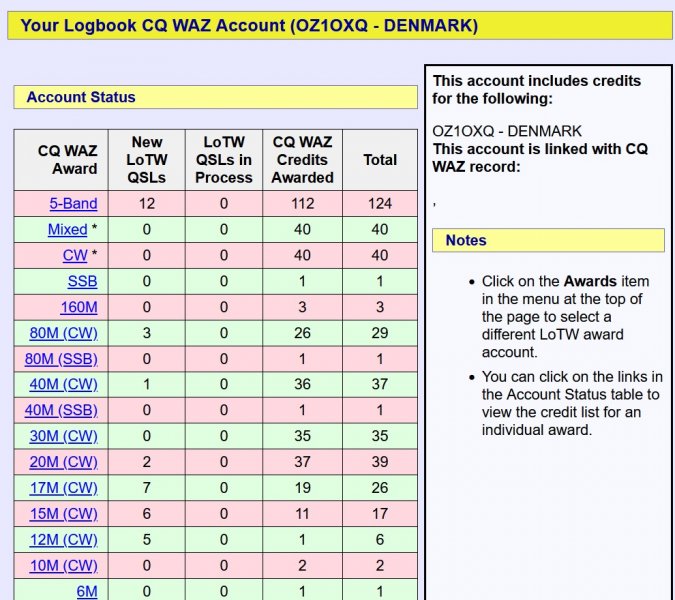Open the Mixed award link
The height and width of the screenshot is (600, 675).
(x=68, y=229)
